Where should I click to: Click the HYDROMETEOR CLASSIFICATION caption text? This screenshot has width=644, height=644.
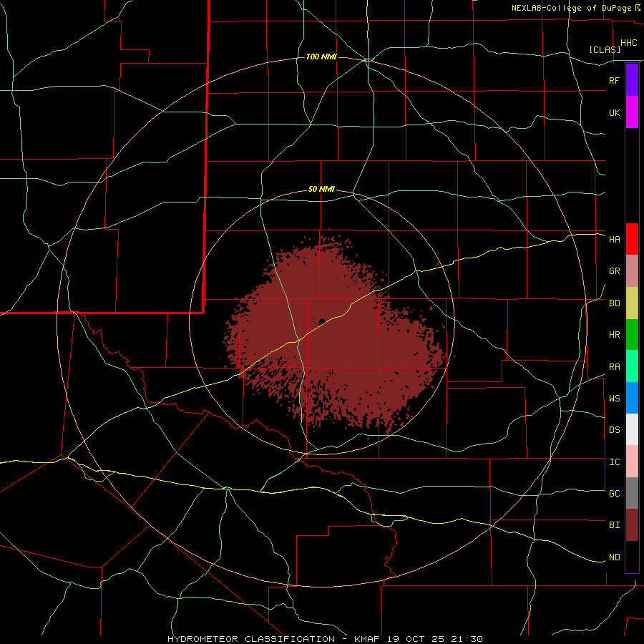(251, 639)
